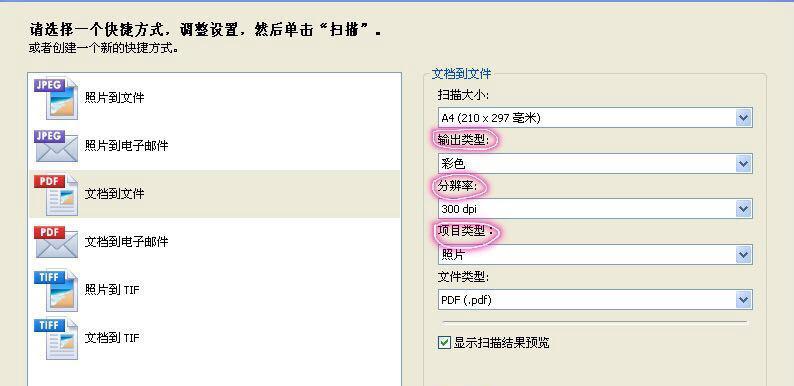Open the 分辨率 dropdown showing 300 dpi
The width and height of the screenshot is (794, 386).
point(743,209)
